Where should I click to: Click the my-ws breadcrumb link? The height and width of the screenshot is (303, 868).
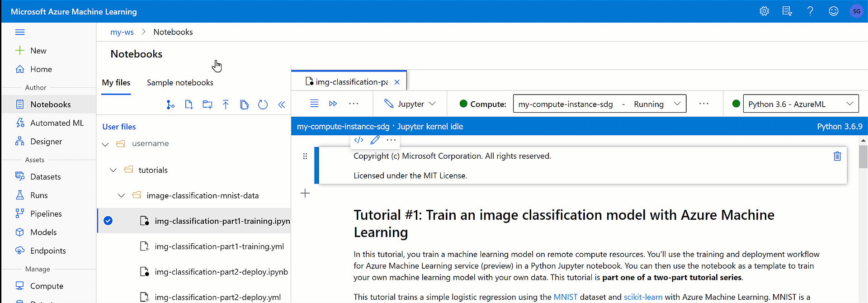122,32
